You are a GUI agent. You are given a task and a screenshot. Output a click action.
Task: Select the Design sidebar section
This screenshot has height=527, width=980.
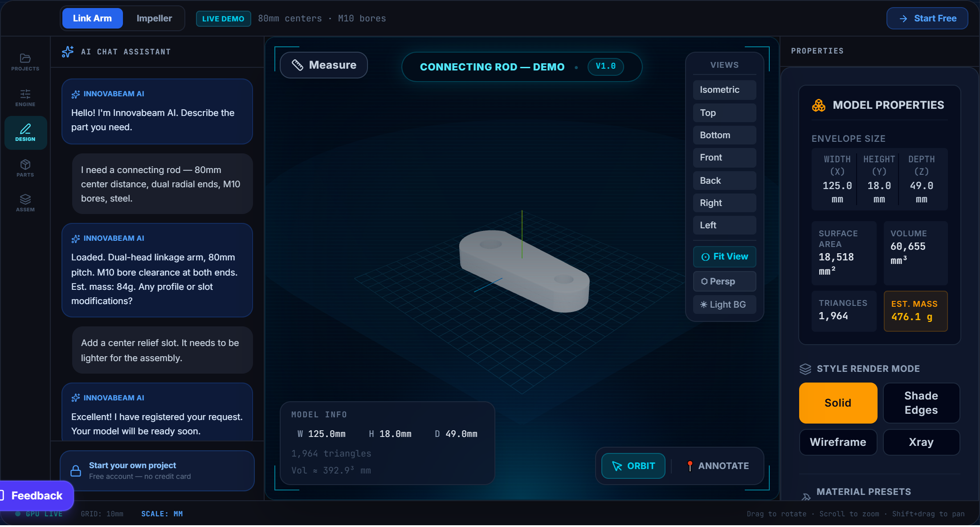coord(25,133)
